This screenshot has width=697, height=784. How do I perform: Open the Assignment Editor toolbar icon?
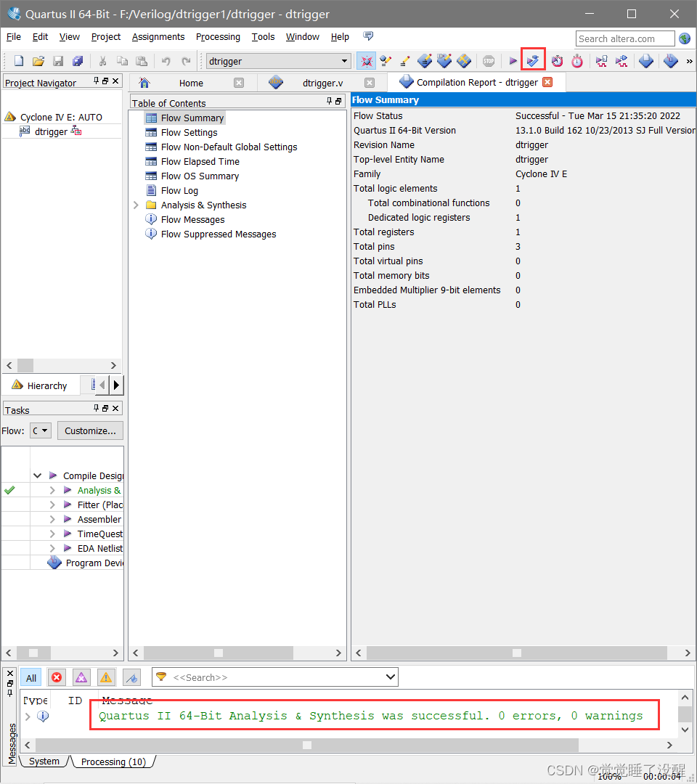386,61
